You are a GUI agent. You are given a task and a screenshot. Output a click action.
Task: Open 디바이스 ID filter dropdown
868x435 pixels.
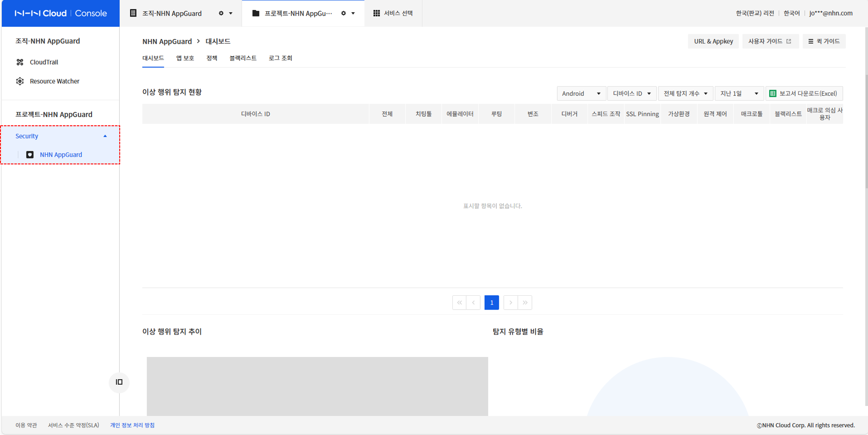pos(632,93)
